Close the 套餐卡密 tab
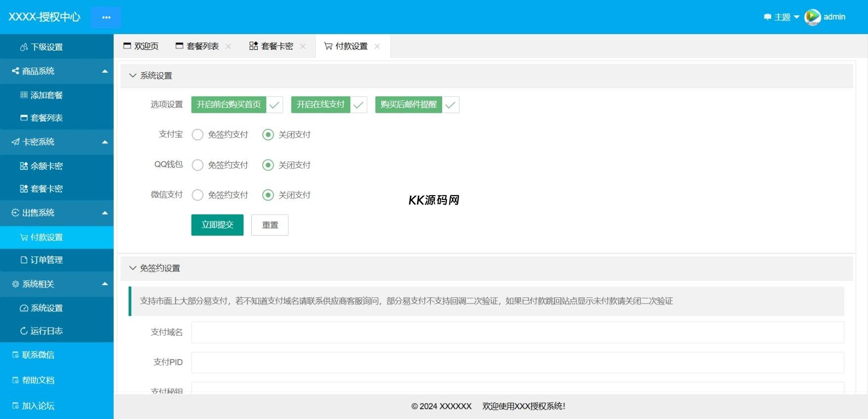 tap(303, 46)
